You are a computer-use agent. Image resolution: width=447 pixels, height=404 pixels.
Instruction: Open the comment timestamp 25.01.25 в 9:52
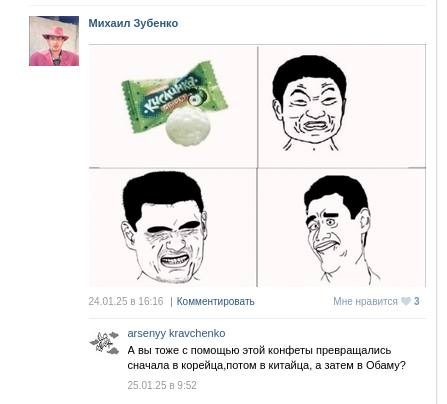162,385
